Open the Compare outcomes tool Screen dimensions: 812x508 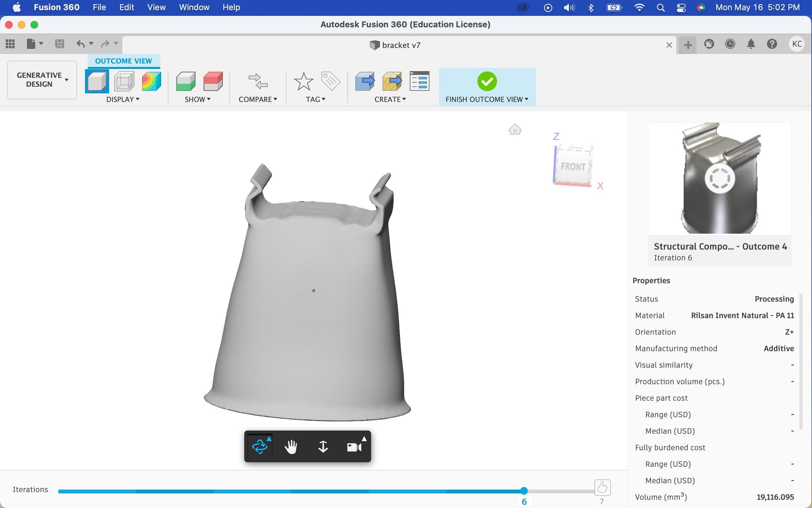click(x=258, y=81)
